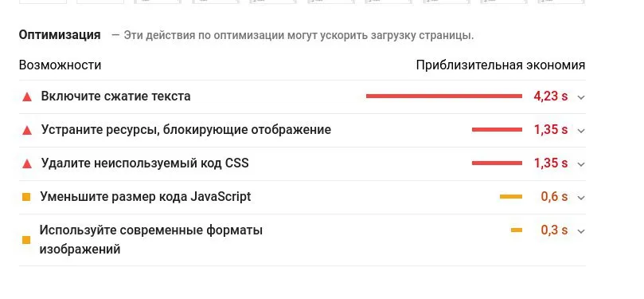
Task: Open Используйте современные форматы изображений audit
Action: tap(150, 239)
